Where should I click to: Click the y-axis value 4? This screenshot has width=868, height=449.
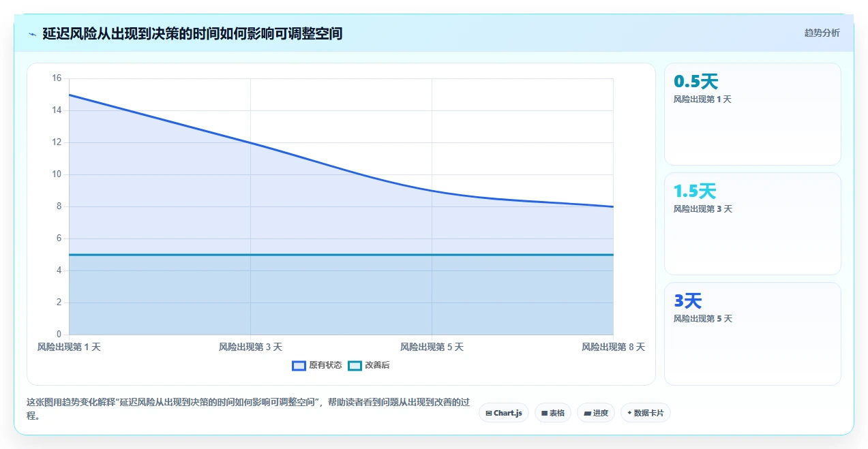[59, 270]
